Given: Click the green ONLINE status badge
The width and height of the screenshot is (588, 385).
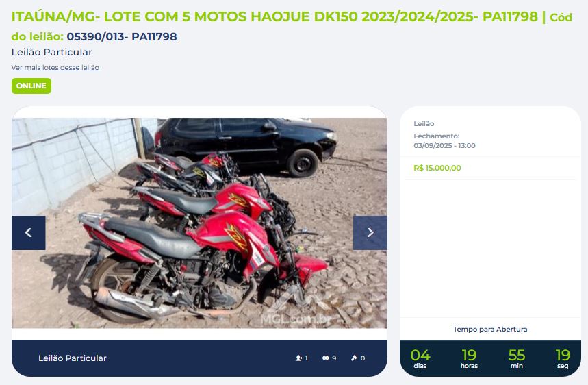Looking at the screenshot, I should coord(31,86).
